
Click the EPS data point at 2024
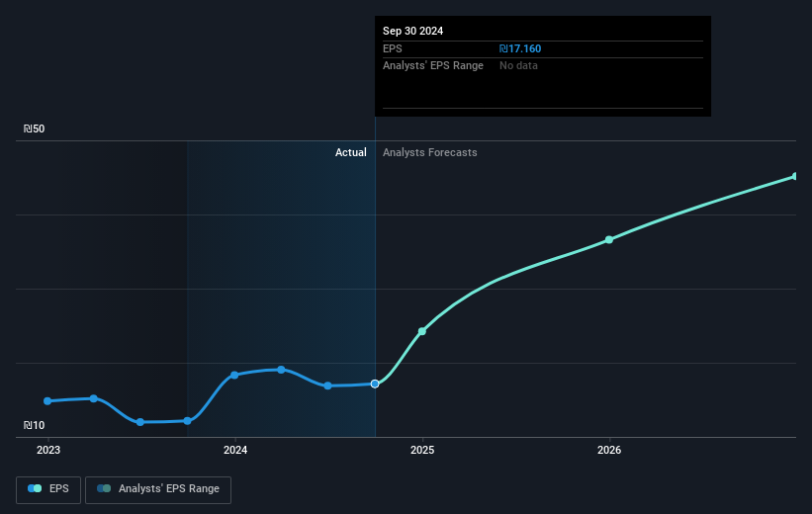[234, 375]
